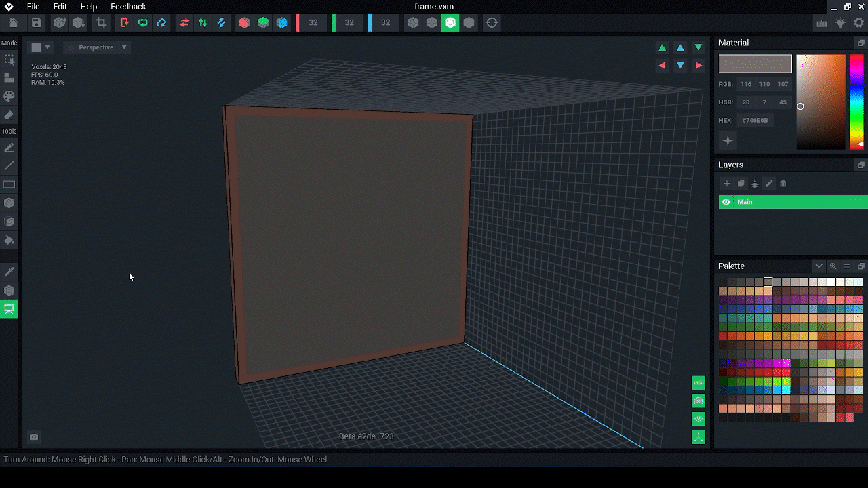Select the Line drawing tool

(x=9, y=166)
